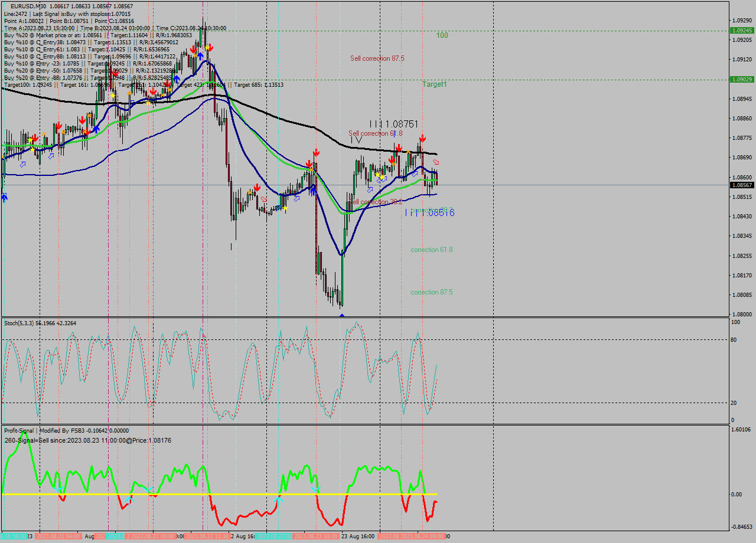Click the red down arrow above the latest candles
The height and width of the screenshot is (543, 756).
pos(423,139)
